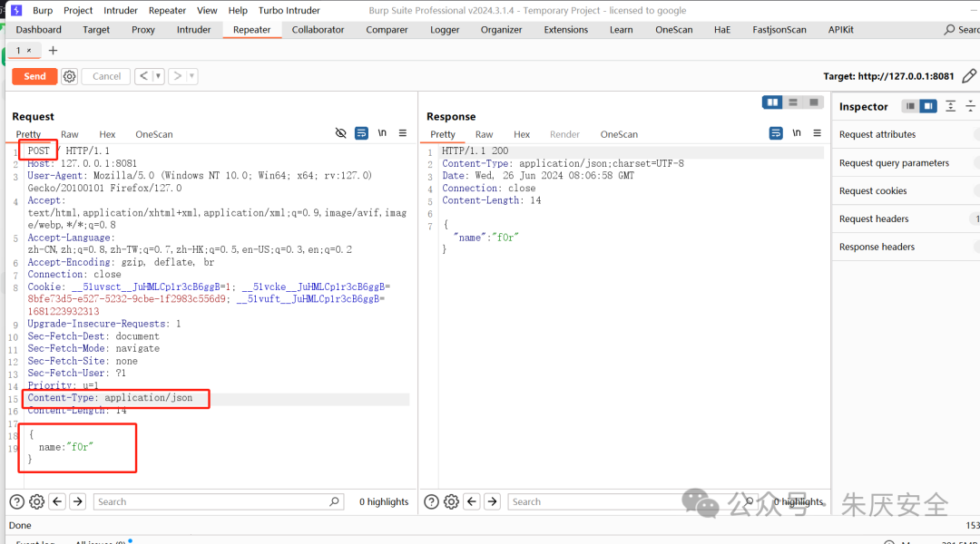980x544 pixels.
Task: Open the View menu
Action: (207, 11)
